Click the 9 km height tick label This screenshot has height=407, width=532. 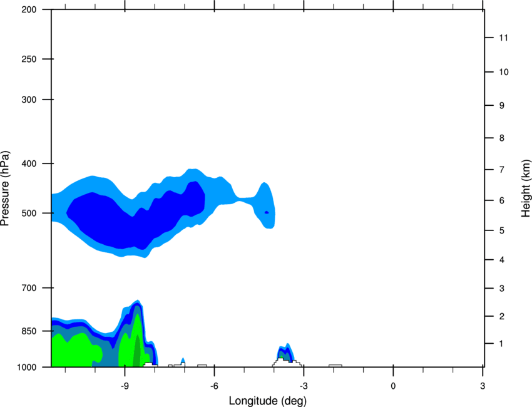pos(502,106)
